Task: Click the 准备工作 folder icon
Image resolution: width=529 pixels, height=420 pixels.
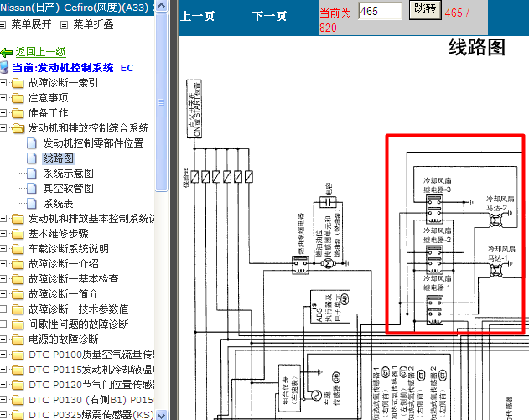Action: pyautogui.click(x=18, y=113)
